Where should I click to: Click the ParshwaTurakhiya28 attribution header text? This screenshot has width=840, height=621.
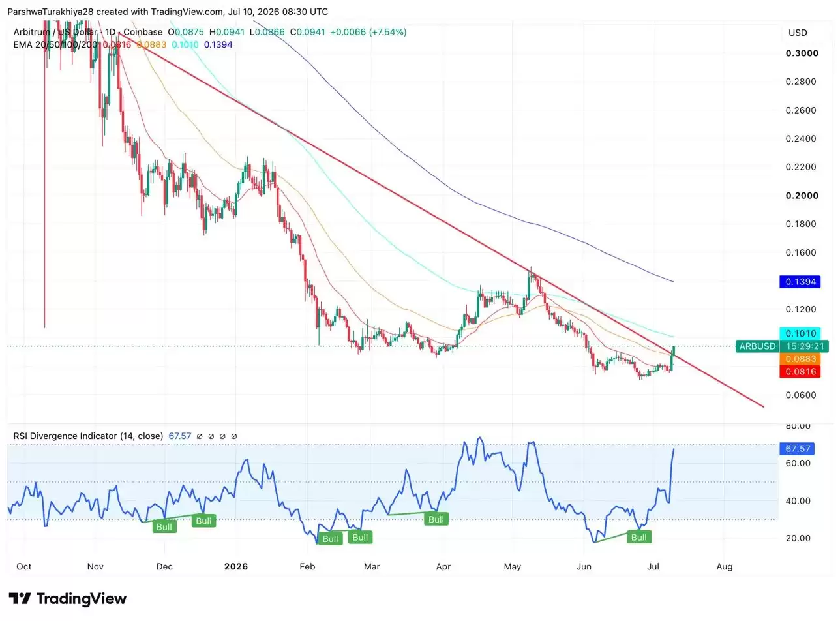coord(168,12)
